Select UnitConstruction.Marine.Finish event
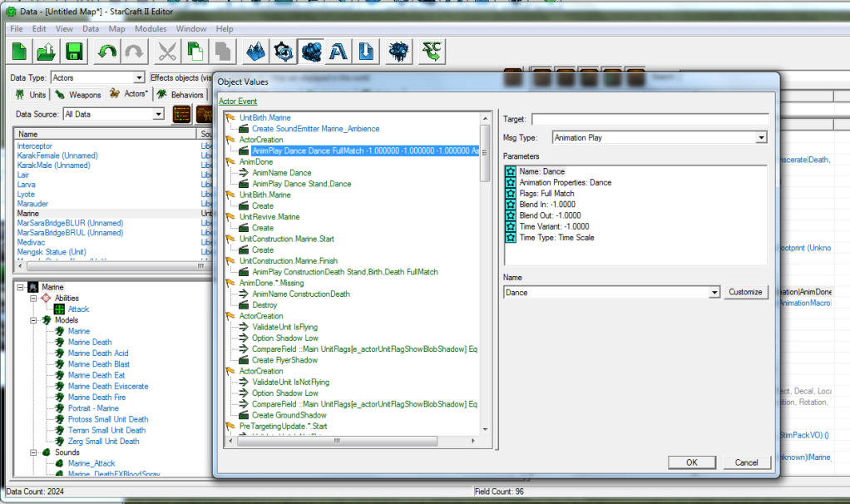The height and width of the screenshot is (504, 850). [289, 260]
